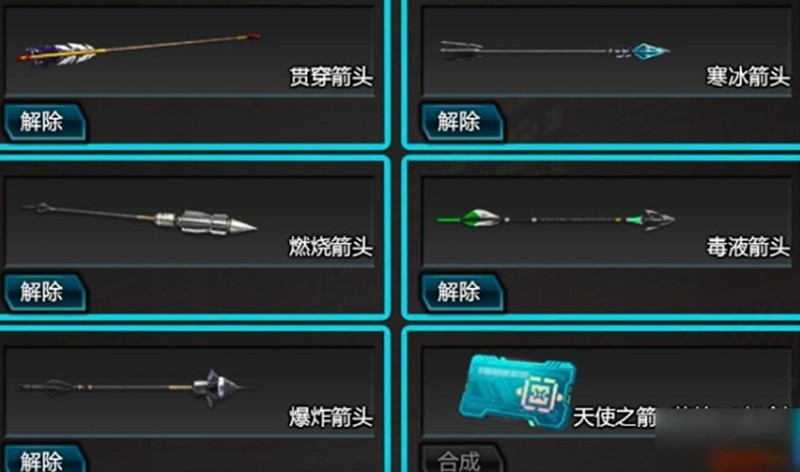
Task: Click the 毒液箭头 name text
Action: [x=748, y=247]
